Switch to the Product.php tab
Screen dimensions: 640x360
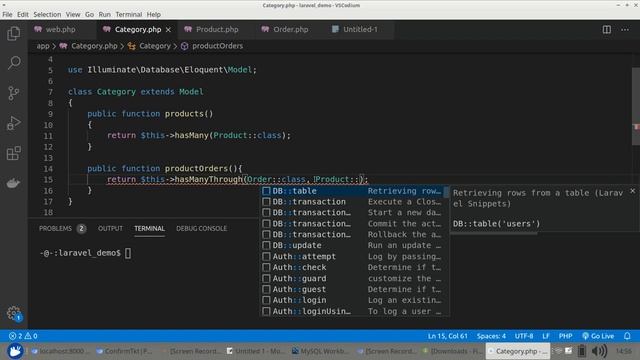pyautogui.click(x=217, y=29)
